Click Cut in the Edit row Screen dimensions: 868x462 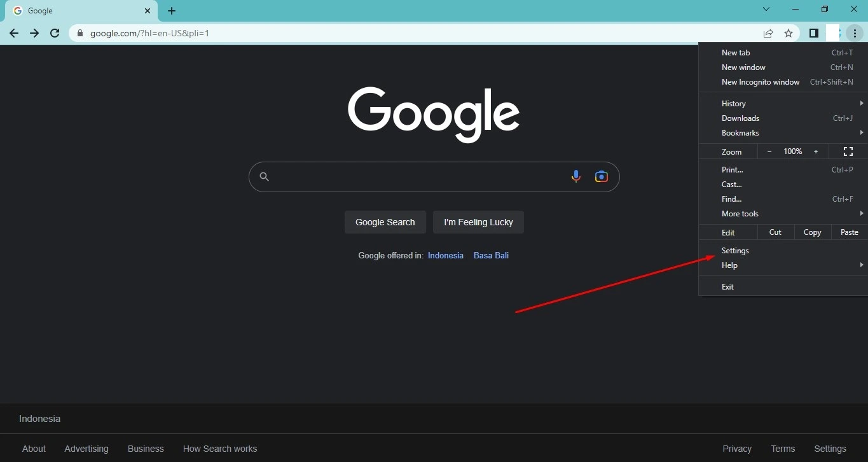775,232
